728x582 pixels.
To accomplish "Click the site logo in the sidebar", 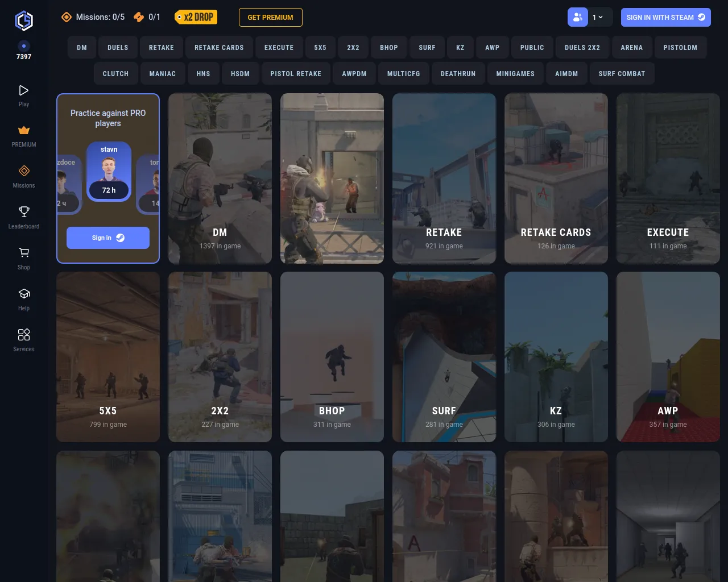I will click(24, 21).
